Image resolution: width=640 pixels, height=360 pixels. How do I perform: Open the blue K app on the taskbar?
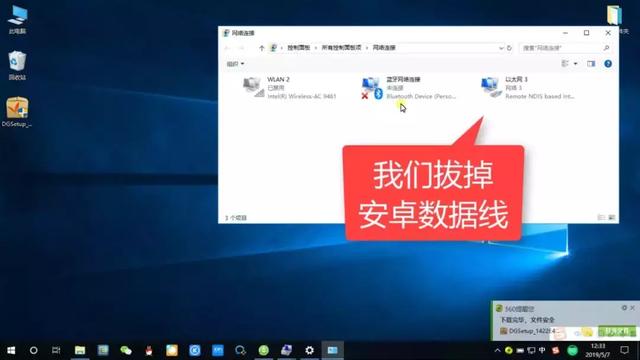pyautogui.click(x=195, y=350)
